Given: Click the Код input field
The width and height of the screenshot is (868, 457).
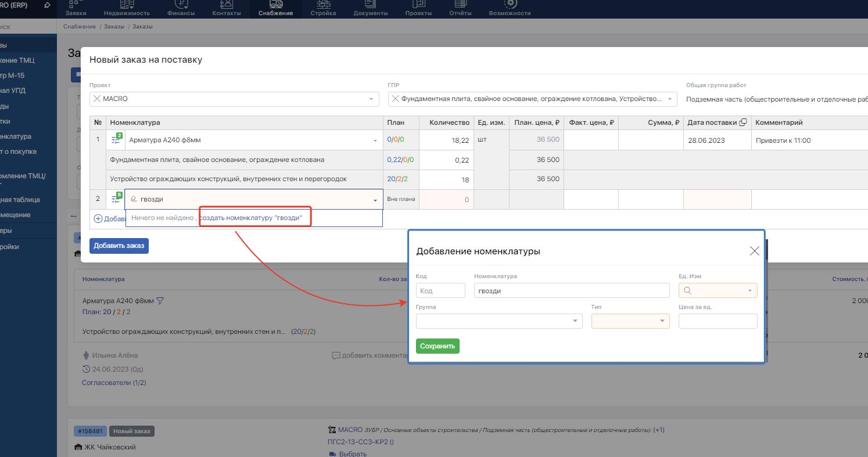Looking at the screenshot, I should [440, 290].
